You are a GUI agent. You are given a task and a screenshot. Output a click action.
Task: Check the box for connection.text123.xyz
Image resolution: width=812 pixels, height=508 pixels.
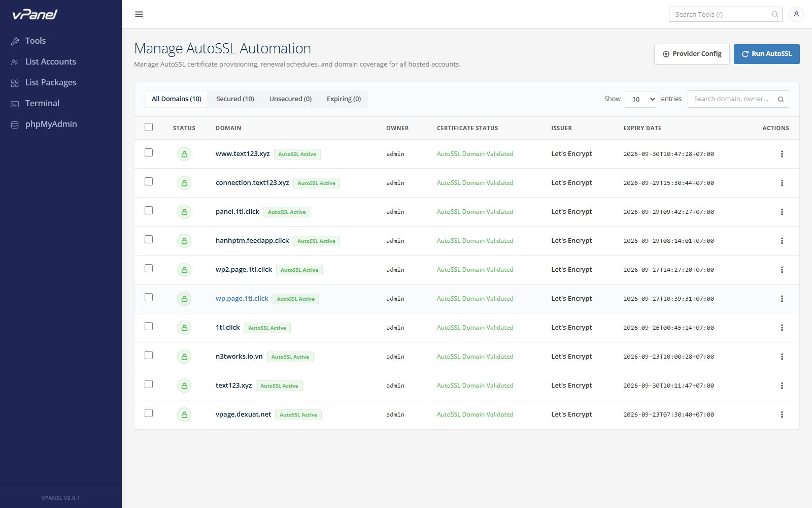(149, 181)
